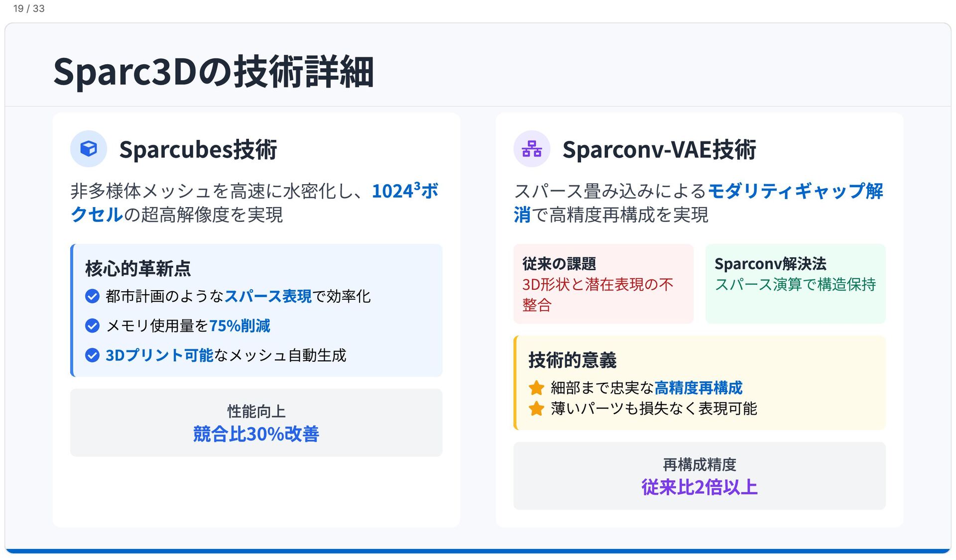Click the 核心的革新点 section title
Screen dimensions: 956x560
[138, 268]
